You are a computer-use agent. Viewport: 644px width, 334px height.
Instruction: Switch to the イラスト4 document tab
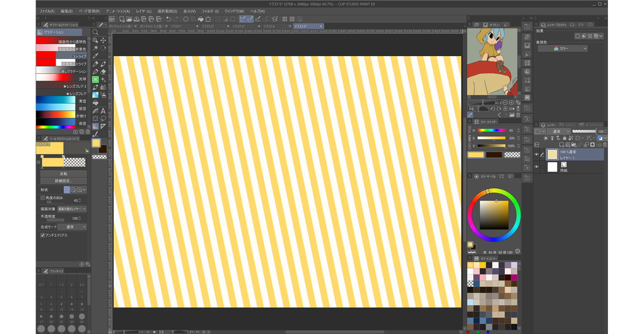tap(269, 26)
